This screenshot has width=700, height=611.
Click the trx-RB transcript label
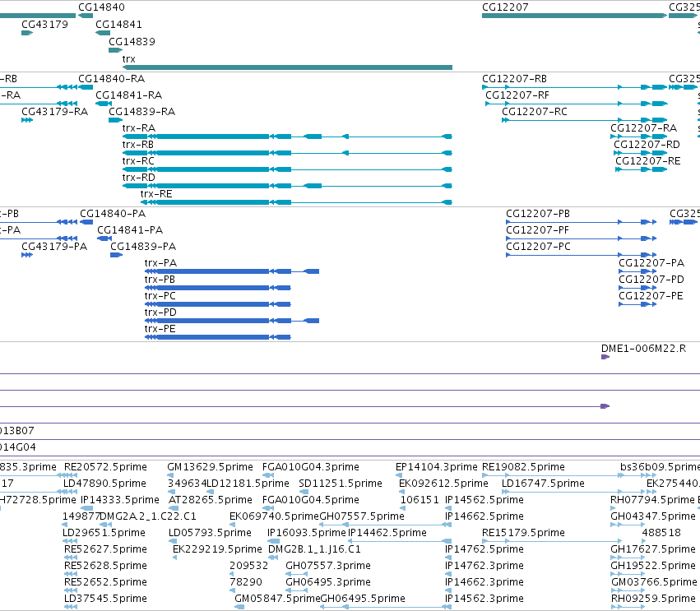(x=138, y=145)
